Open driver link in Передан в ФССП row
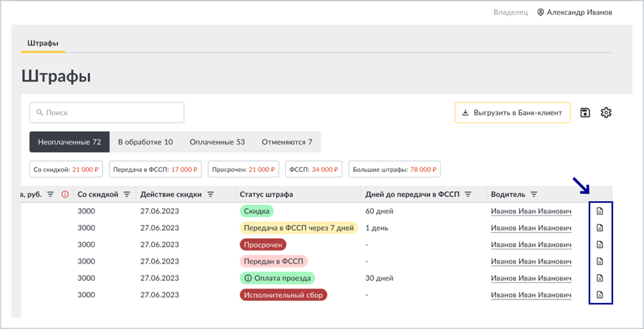This screenshot has width=644, height=329. click(531, 262)
